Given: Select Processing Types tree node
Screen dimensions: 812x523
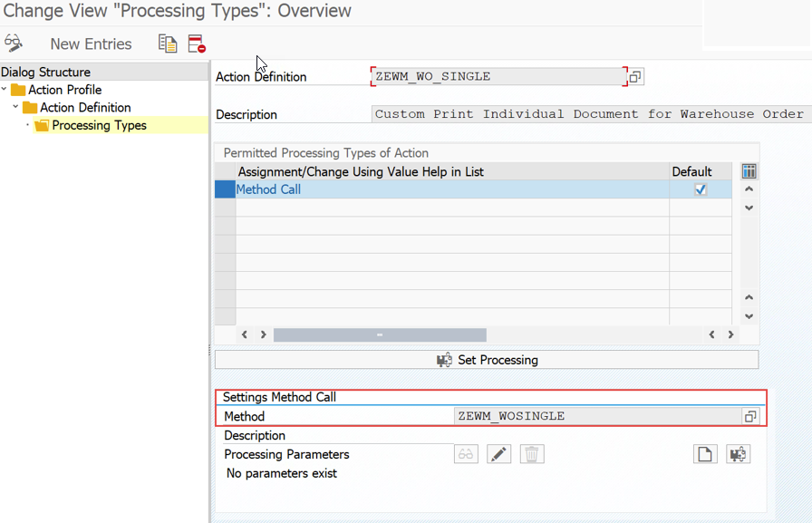Looking at the screenshot, I should [99, 125].
